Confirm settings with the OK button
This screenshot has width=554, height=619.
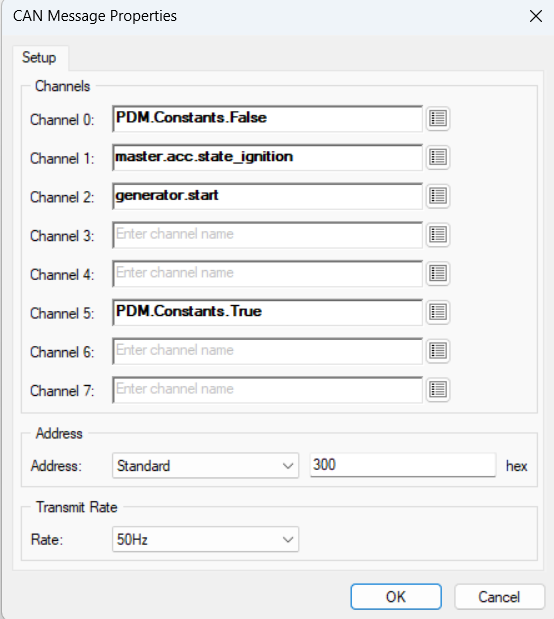pyautogui.click(x=396, y=596)
